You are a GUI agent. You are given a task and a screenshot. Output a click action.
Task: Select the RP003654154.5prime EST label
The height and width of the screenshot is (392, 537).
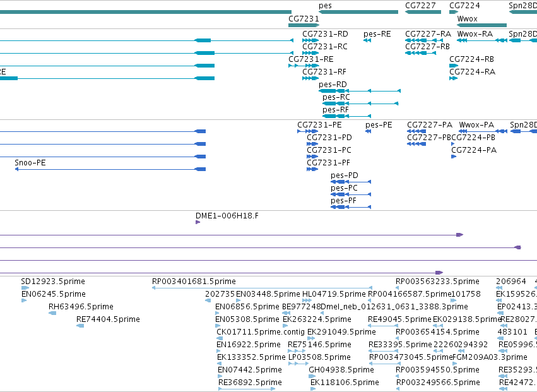tap(437, 333)
